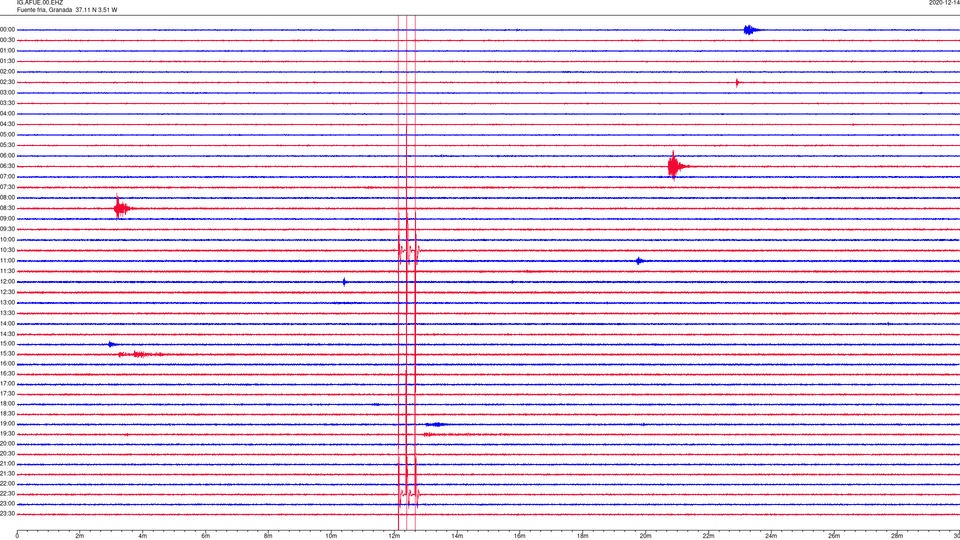Select the 00:30 time row label
Screen dimensions: 960x540
pyautogui.click(x=8, y=40)
